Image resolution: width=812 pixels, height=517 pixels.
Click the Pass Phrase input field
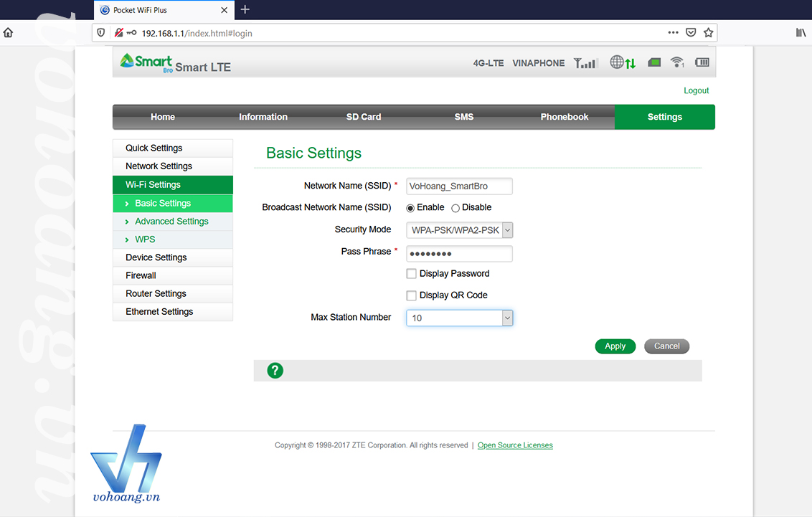coord(459,254)
